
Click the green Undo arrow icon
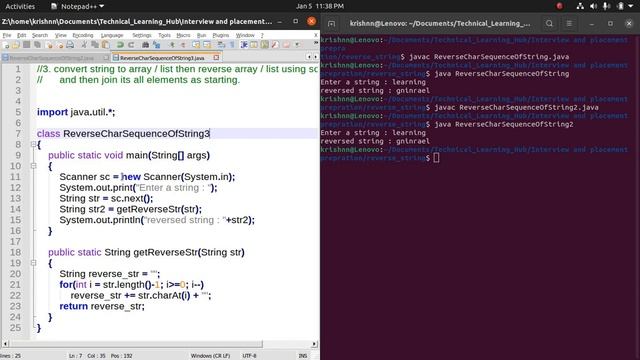click(120, 44)
